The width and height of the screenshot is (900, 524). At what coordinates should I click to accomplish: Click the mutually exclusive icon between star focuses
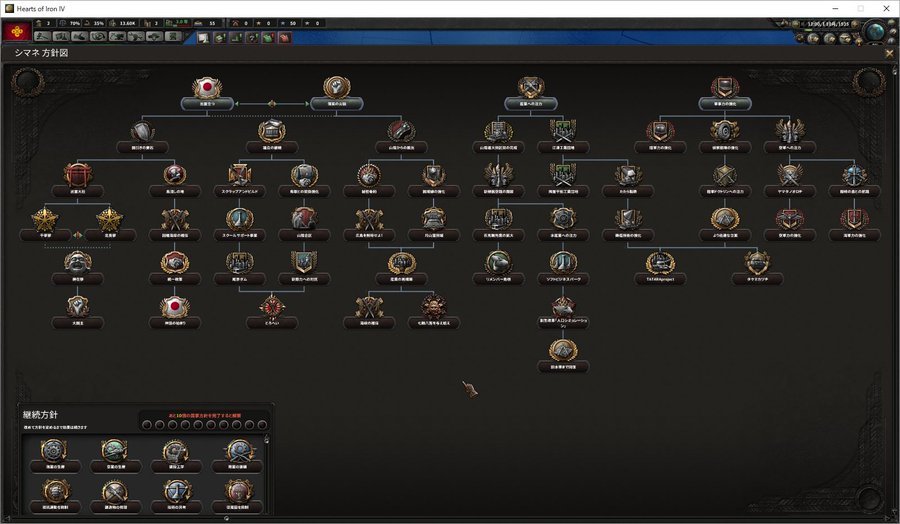(77, 235)
